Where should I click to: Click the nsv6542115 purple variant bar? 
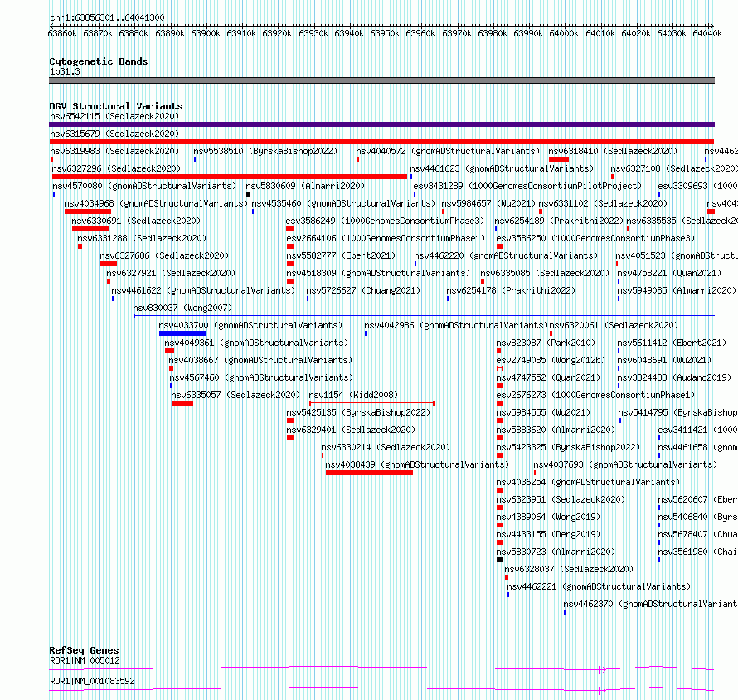(381, 124)
